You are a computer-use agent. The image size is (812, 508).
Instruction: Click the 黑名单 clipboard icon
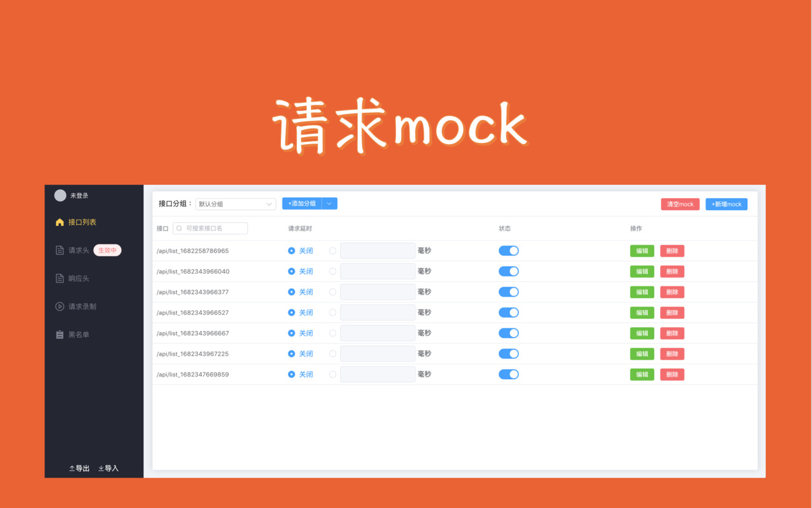tap(60, 335)
